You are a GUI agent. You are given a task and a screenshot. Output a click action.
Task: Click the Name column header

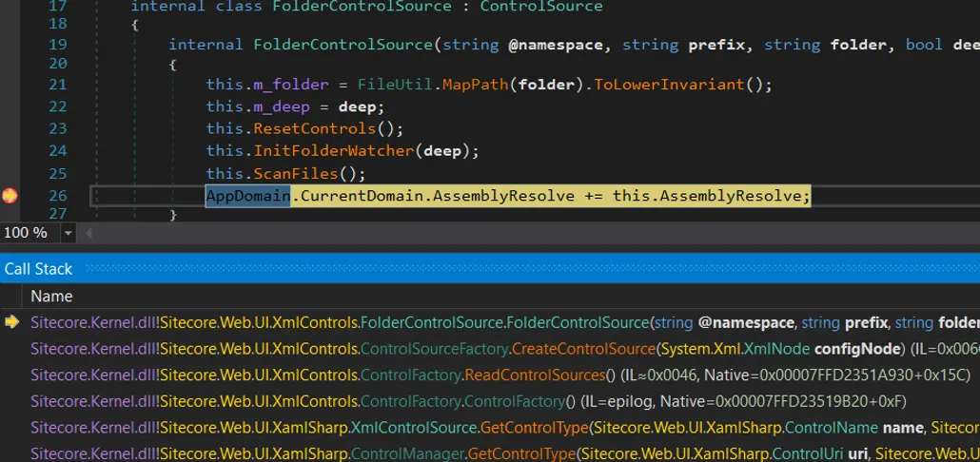(51, 296)
